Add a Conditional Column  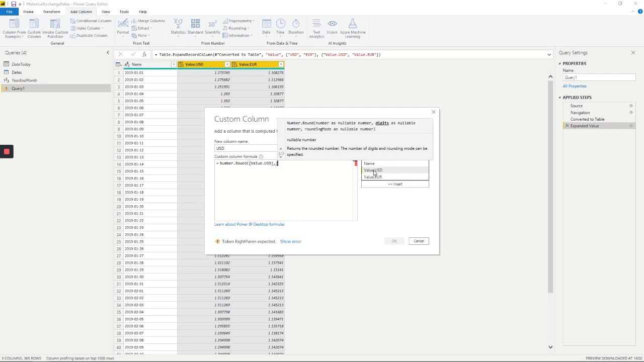coord(91,21)
